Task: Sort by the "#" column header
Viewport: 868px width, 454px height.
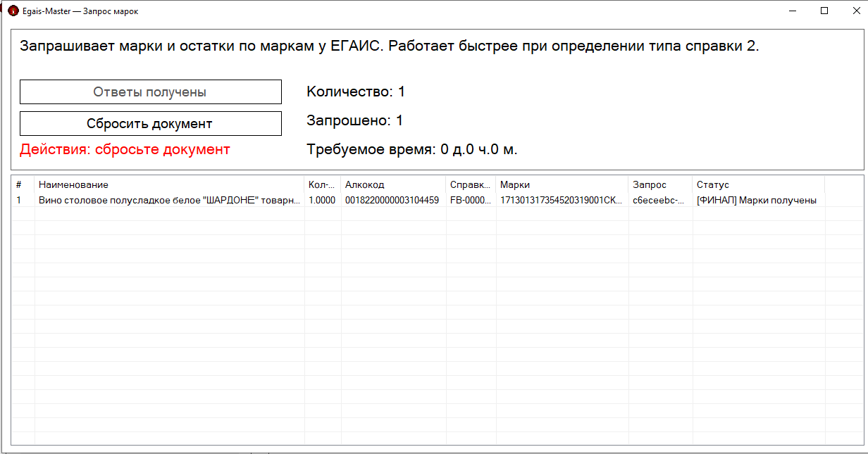Action: coord(23,184)
